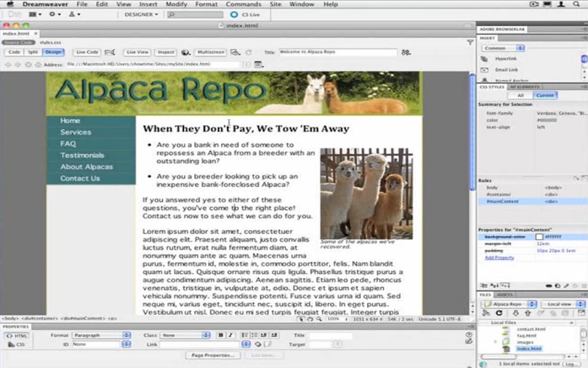This screenshot has height=368, width=588.
Task: Click the Bold formatting button in Properties
Action: pos(220,336)
